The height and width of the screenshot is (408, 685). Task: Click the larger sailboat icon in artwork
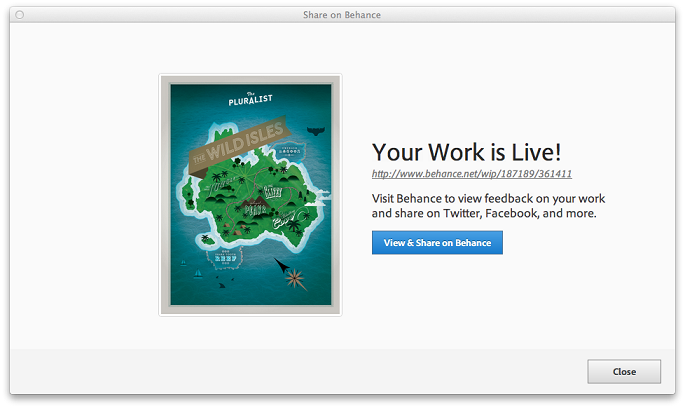coord(198,273)
